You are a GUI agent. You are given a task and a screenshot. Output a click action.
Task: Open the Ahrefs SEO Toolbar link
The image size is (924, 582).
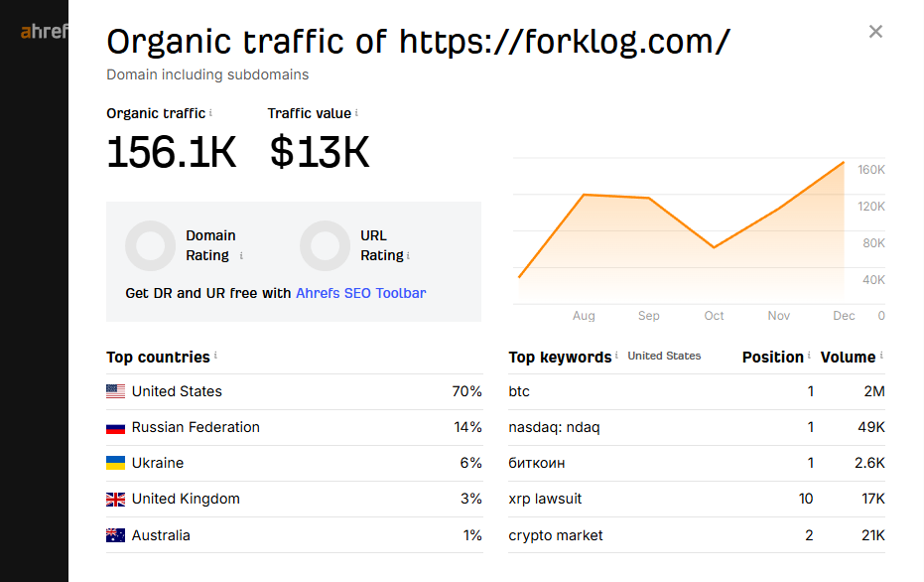pyautogui.click(x=361, y=293)
